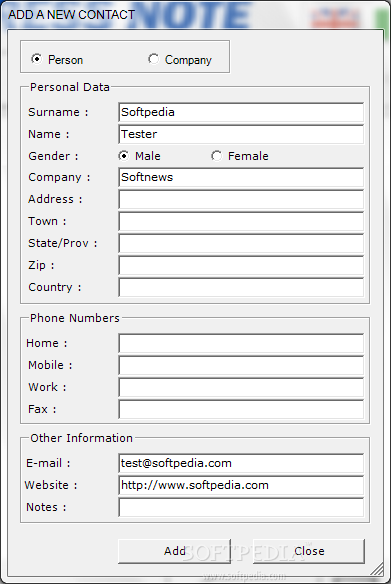Focus the Notes input field
Image resolution: width=391 pixels, height=584 pixels.
(x=241, y=507)
